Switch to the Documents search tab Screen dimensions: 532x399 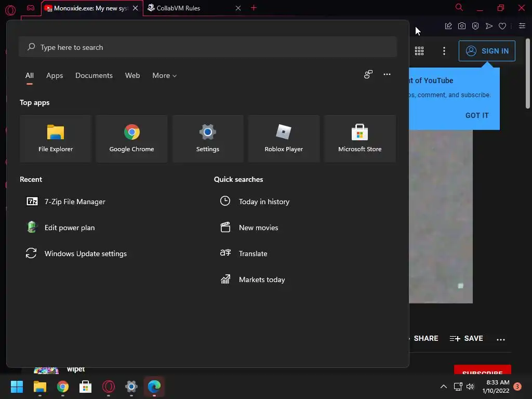click(94, 76)
